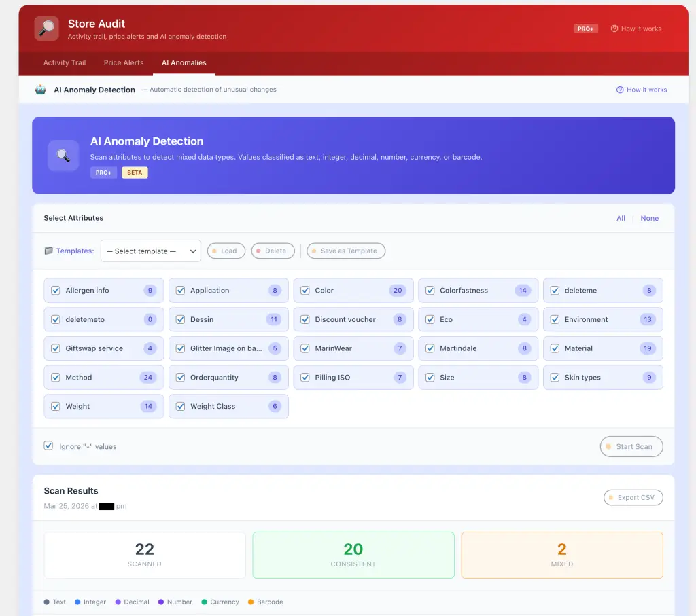Image resolution: width=696 pixels, height=616 pixels.
Task: Click the All link to select attributes
Action: click(621, 219)
